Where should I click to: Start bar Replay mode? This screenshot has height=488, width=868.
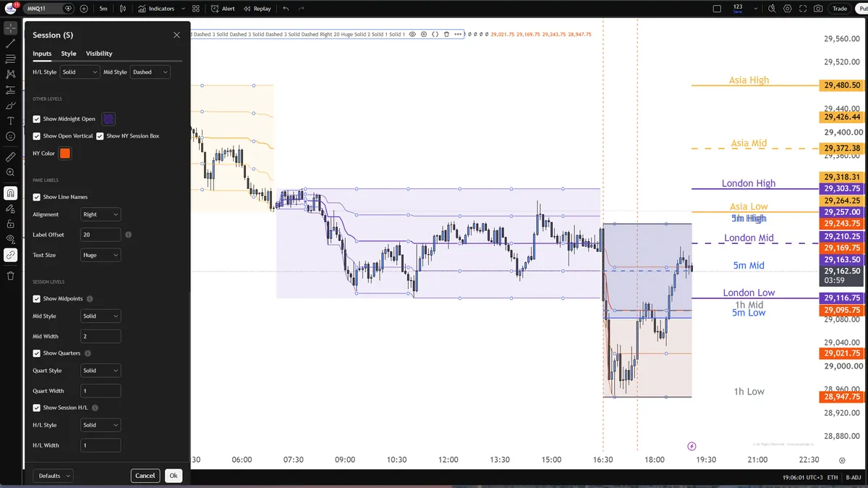(258, 9)
